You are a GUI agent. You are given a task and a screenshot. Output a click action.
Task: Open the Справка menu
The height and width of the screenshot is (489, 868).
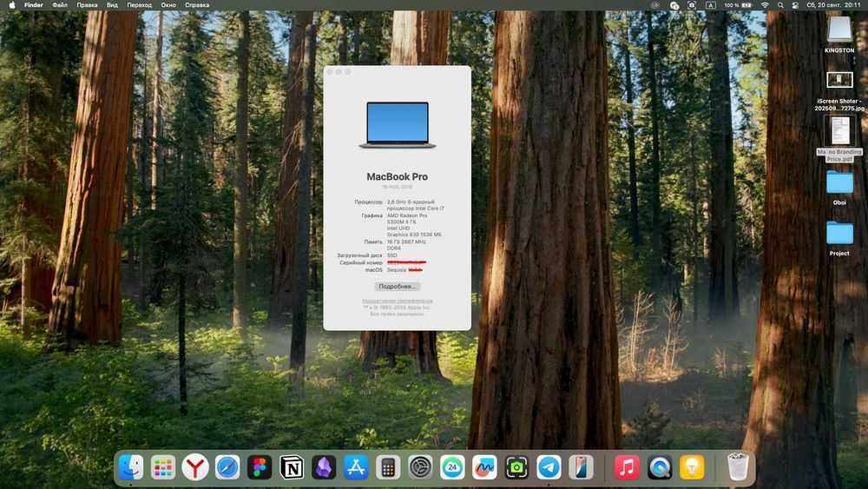[x=197, y=5]
